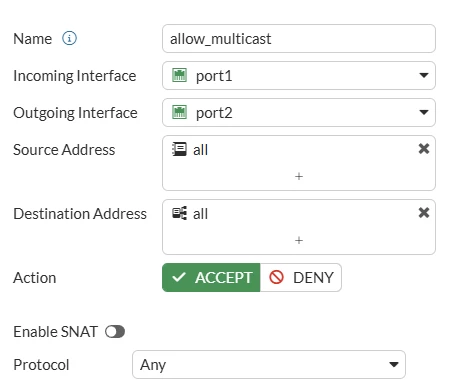Screen dimensions: 476x388
Task: Remove 'all' from Source Address
Action: click(x=424, y=149)
